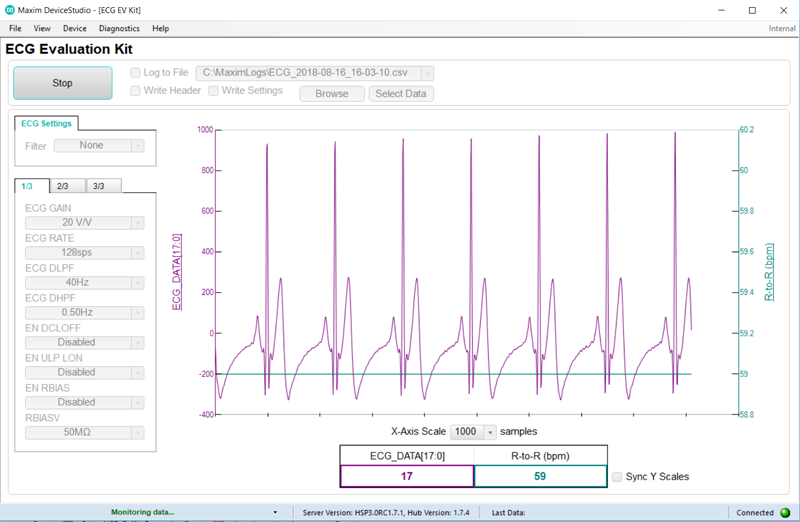This screenshot has height=522, width=800.
Task: Enable Sync Y Scales checkbox
Action: coord(617,476)
